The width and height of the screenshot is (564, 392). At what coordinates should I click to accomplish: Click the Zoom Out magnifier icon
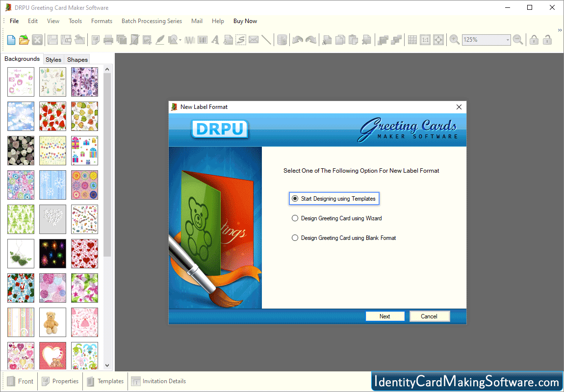coord(518,40)
